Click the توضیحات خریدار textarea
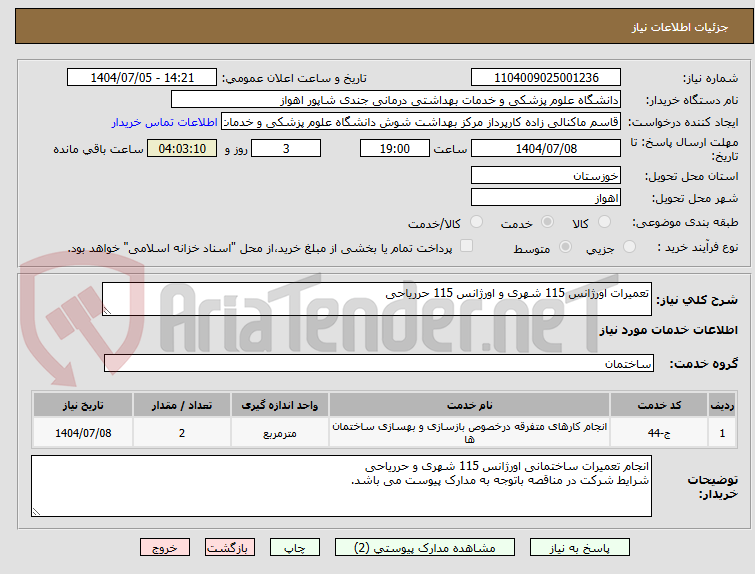 (x=341, y=486)
